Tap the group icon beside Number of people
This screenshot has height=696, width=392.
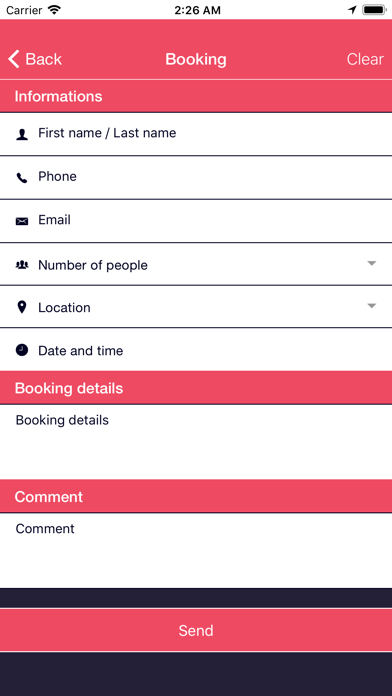pos(22,265)
